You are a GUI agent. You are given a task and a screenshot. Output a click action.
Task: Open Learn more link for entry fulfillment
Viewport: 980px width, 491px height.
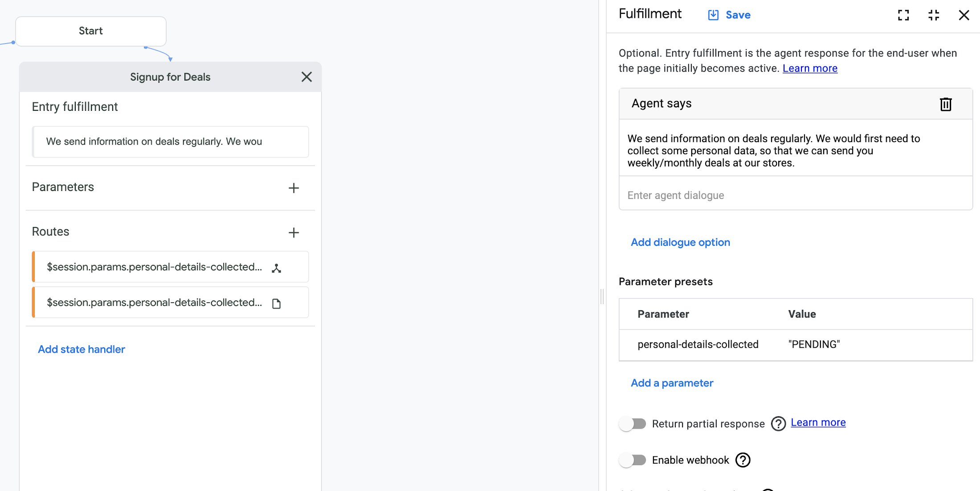810,68
